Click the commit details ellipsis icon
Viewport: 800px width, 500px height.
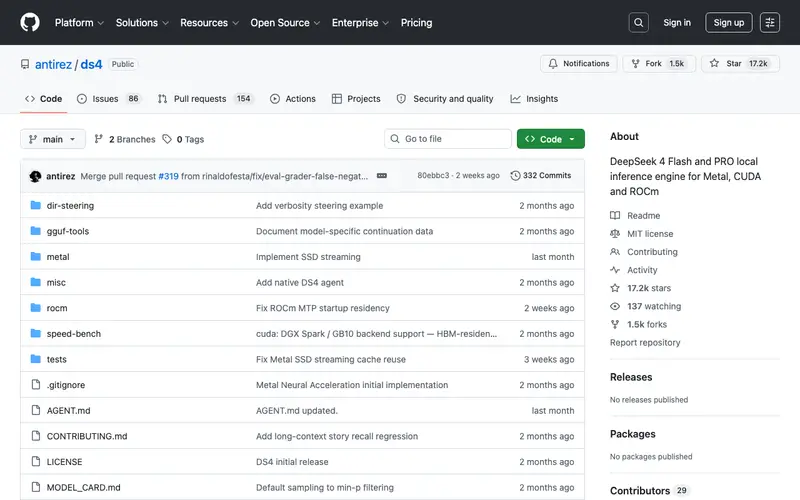(x=382, y=176)
